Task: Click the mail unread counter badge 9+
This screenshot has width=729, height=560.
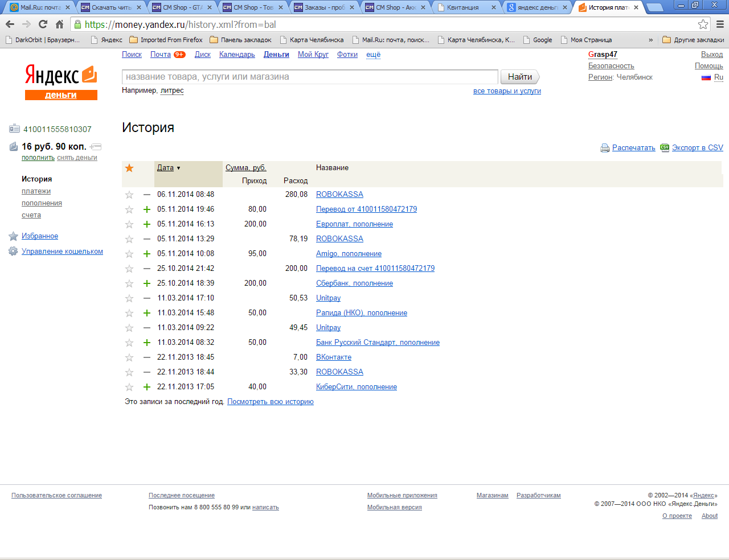Action: 179,55
